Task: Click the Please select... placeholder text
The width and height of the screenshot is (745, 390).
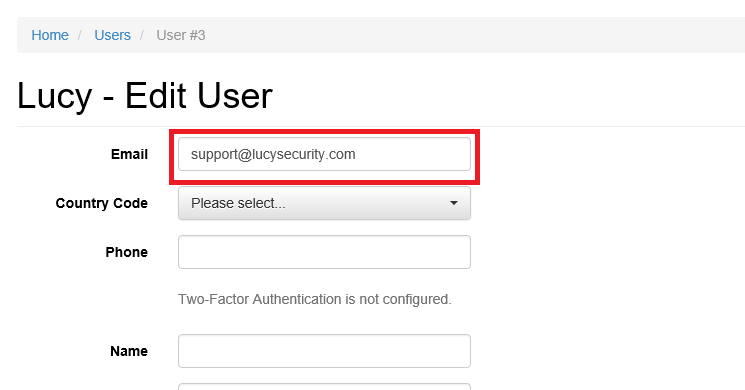Action: (x=238, y=203)
